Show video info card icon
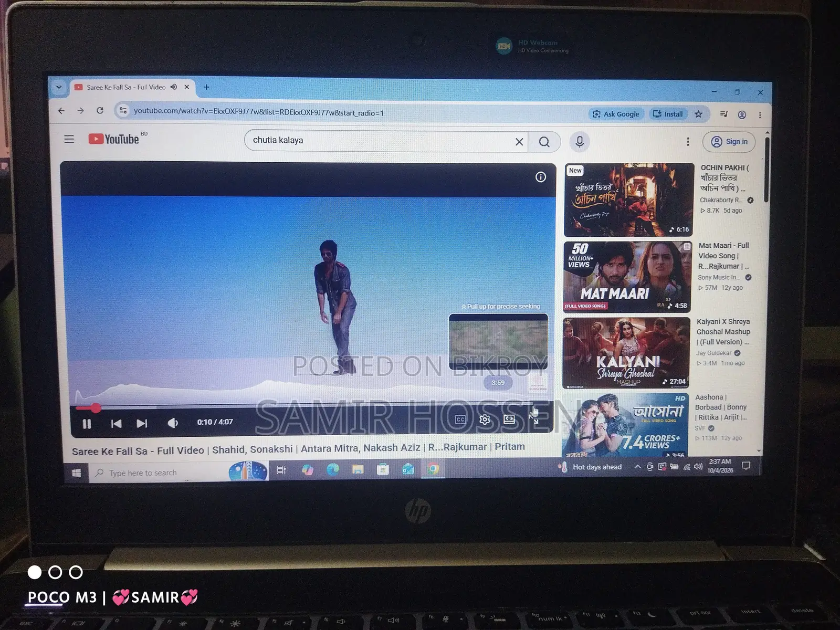 (540, 177)
